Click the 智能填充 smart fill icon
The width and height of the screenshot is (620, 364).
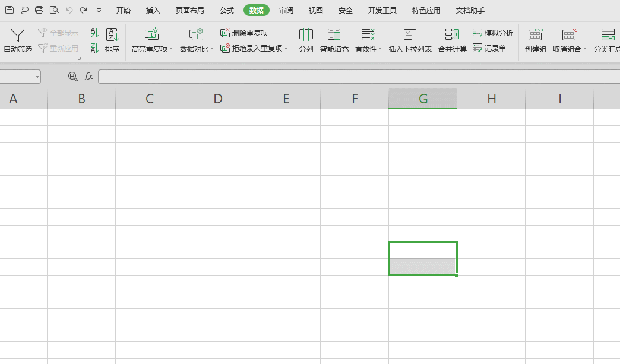[x=334, y=34]
